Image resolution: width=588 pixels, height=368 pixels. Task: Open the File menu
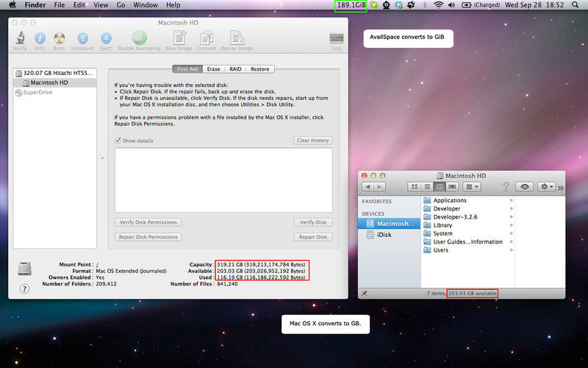[60, 5]
